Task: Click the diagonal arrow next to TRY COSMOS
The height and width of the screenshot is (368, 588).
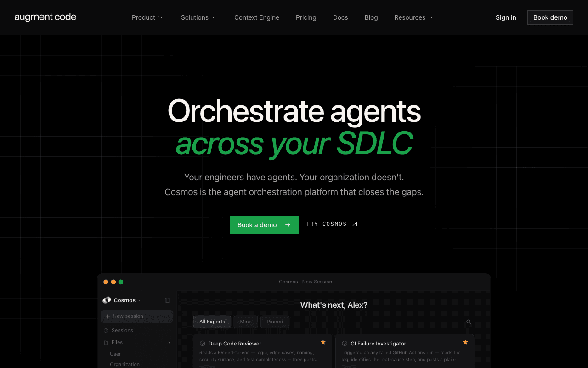Action: 355,224
